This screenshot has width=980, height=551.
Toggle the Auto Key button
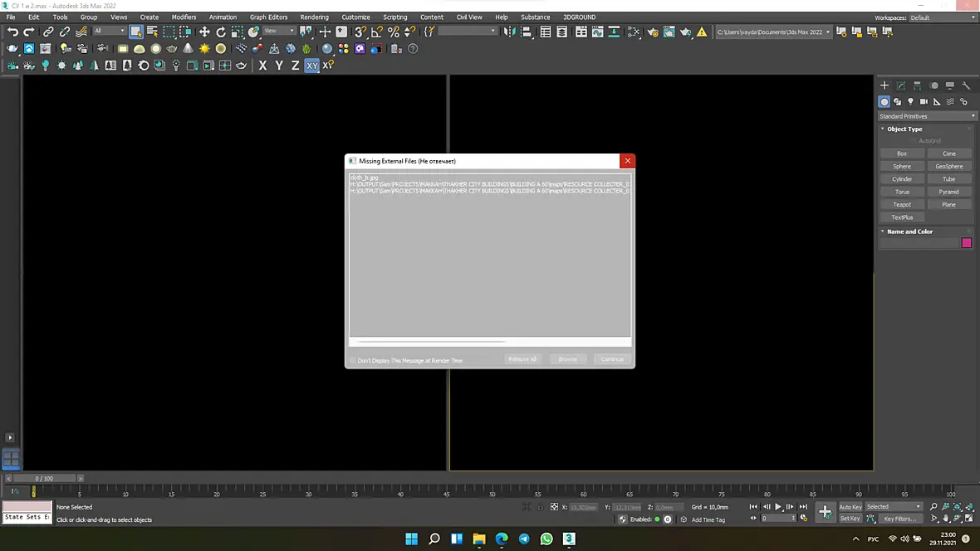pyautogui.click(x=850, y=507)
